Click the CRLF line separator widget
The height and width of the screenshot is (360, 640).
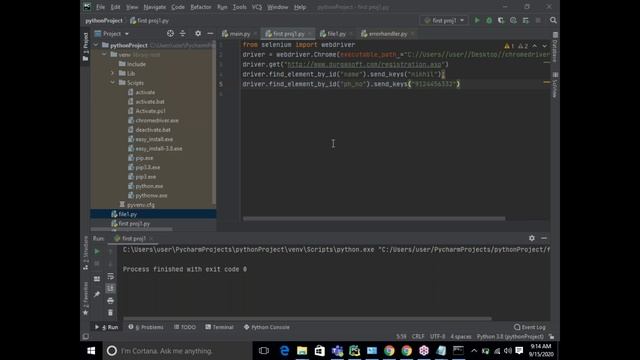click(418, 337)
